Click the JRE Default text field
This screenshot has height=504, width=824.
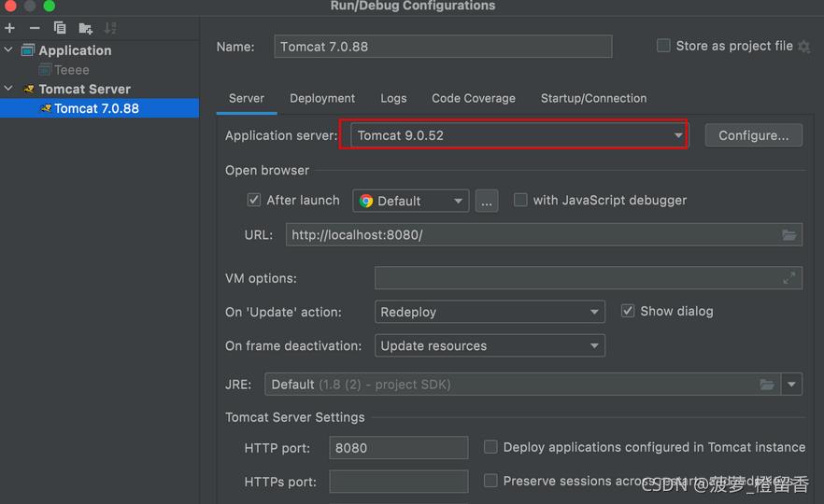tap(522, 385)
